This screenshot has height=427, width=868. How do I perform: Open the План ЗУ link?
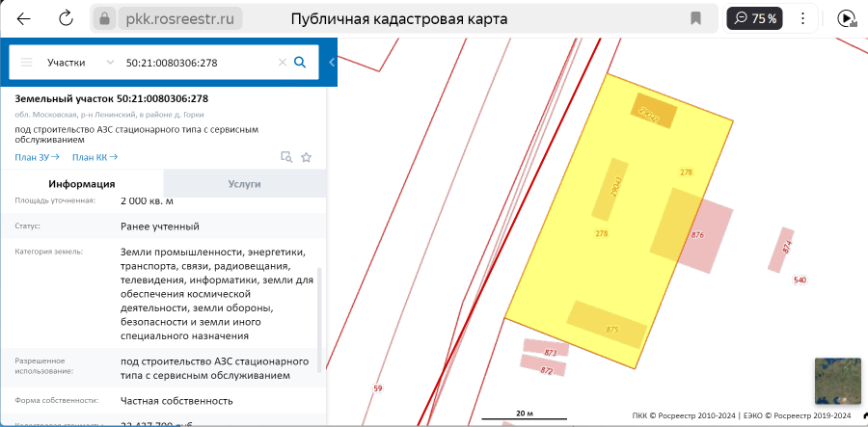(x=37, y=157)
